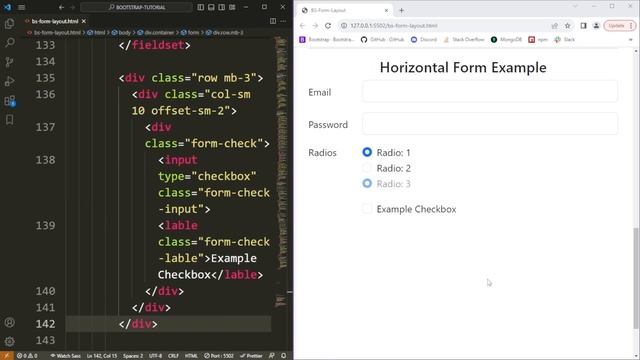The width and height of the screenshot is (640, 360).
Task: Expand the Chrome tab search chevron
Action: tap(575, 7)
